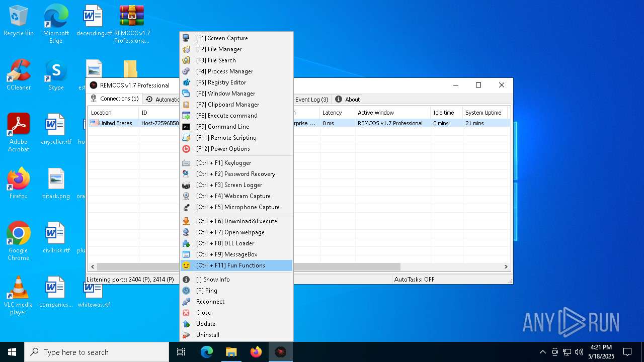644x362 pixels.
Task: Click the Screen Logger camera icon
Action: coord(186,185)
